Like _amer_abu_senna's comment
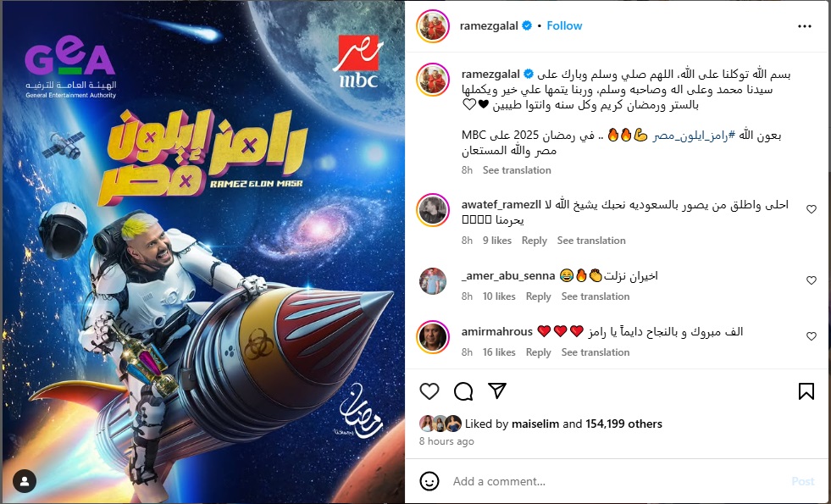 click(812, 280)
